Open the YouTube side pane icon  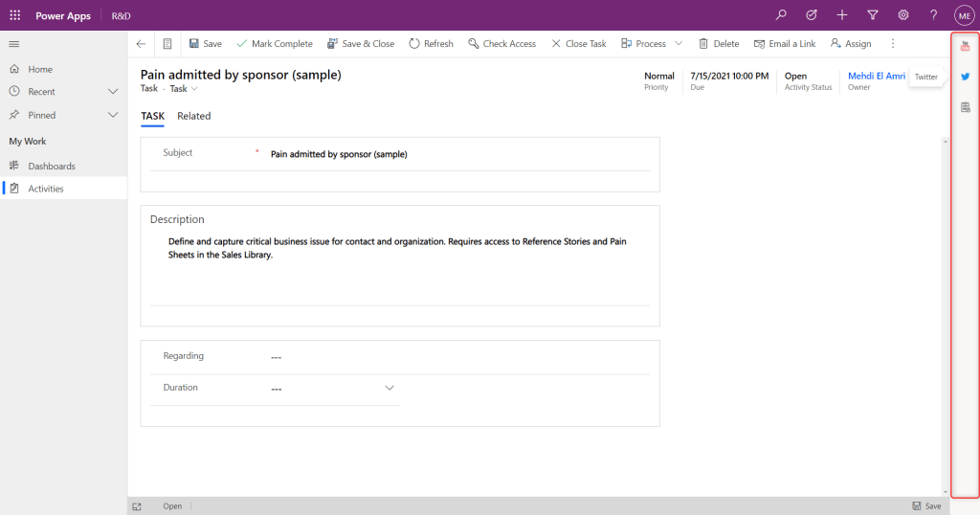[x=965, y=46]
